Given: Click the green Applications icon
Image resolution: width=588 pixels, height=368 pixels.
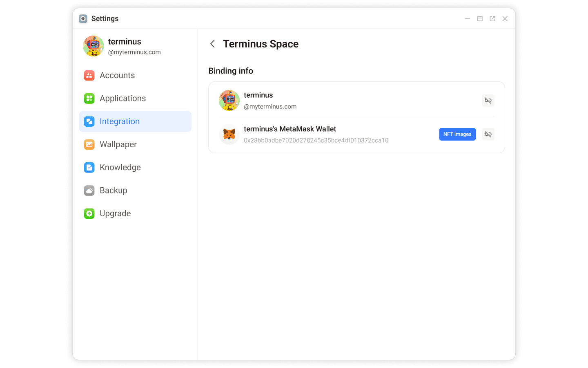Looking at the screenshot, I should point(89,98).
